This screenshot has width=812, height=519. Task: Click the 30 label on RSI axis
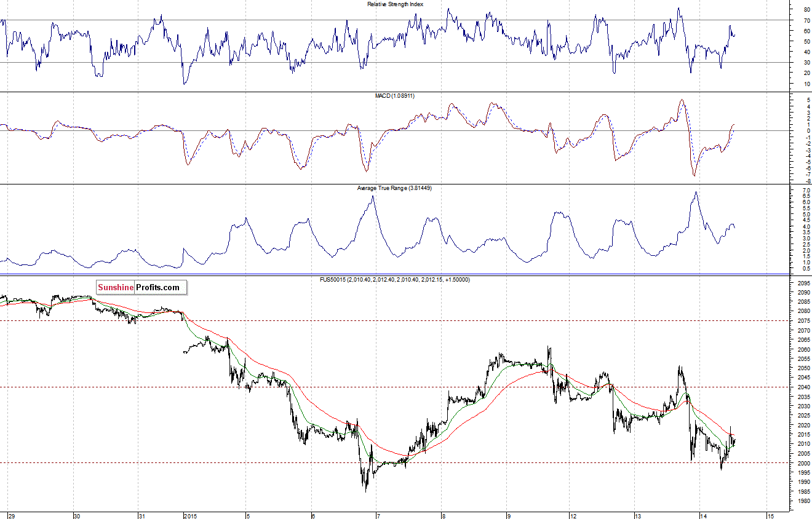(806, 63)
